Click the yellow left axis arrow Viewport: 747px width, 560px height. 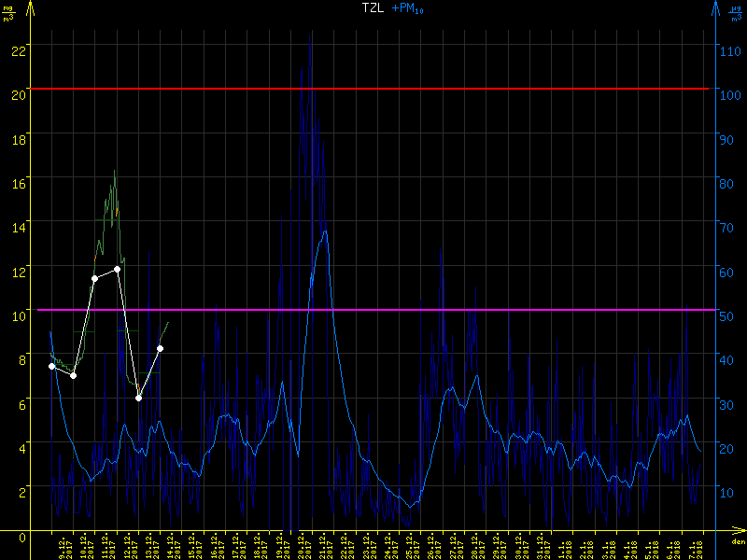(x=31, y=11)
